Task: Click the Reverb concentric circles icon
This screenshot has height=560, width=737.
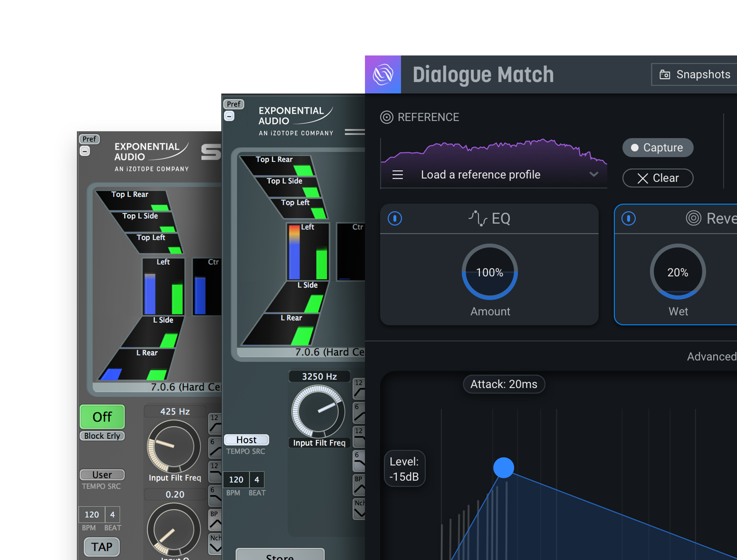Action: pyautogui.click(x=693, y=218)
